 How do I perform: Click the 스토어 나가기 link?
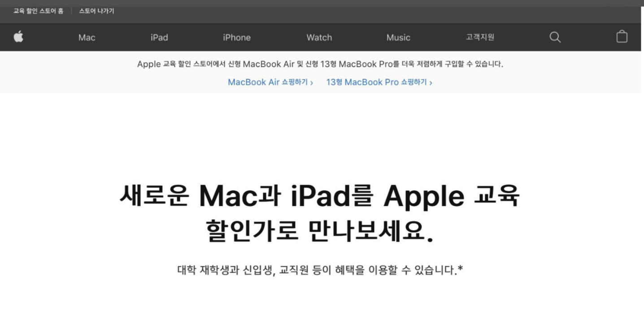(96, 11)
